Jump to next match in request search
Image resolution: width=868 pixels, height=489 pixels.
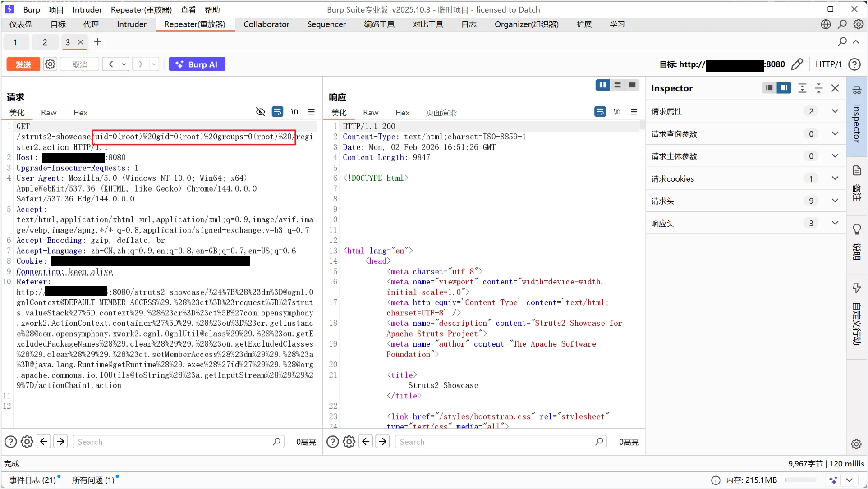(60, 442)
